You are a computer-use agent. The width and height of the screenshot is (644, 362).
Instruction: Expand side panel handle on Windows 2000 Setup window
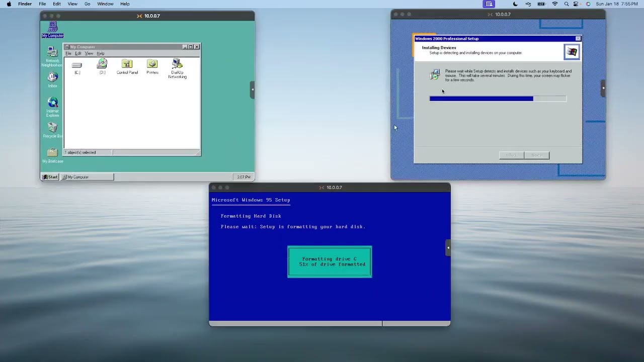click(x=603, y=88)
